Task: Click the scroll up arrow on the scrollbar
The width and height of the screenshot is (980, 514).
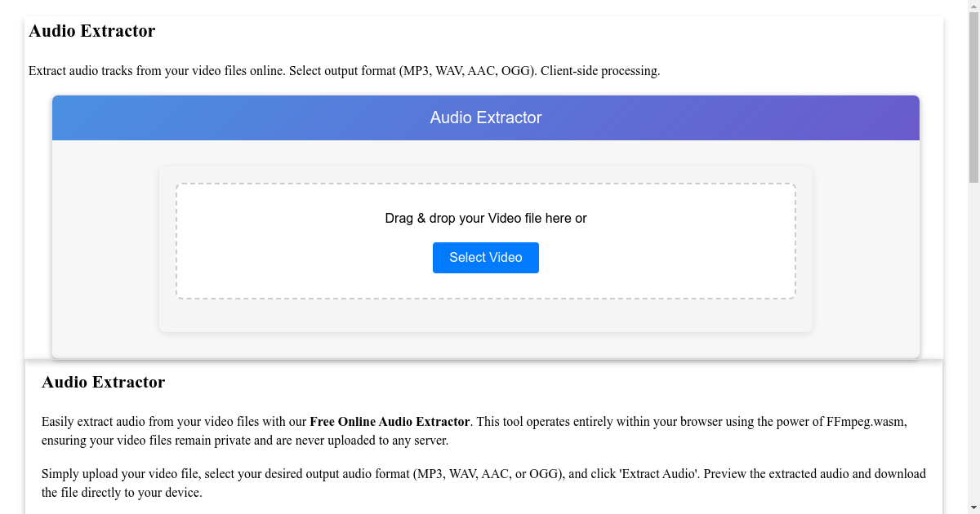Action: 974,7
